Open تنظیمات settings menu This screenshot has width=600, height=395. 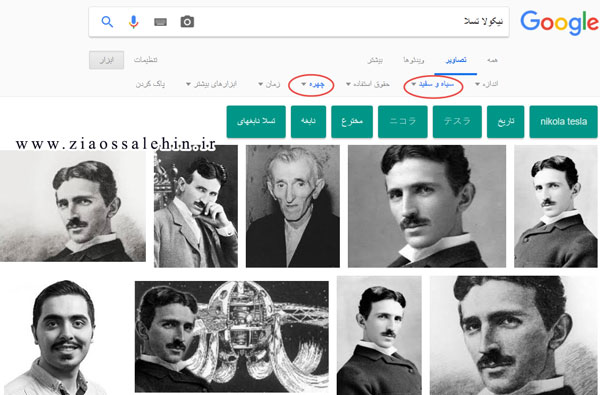pos(145,60)
